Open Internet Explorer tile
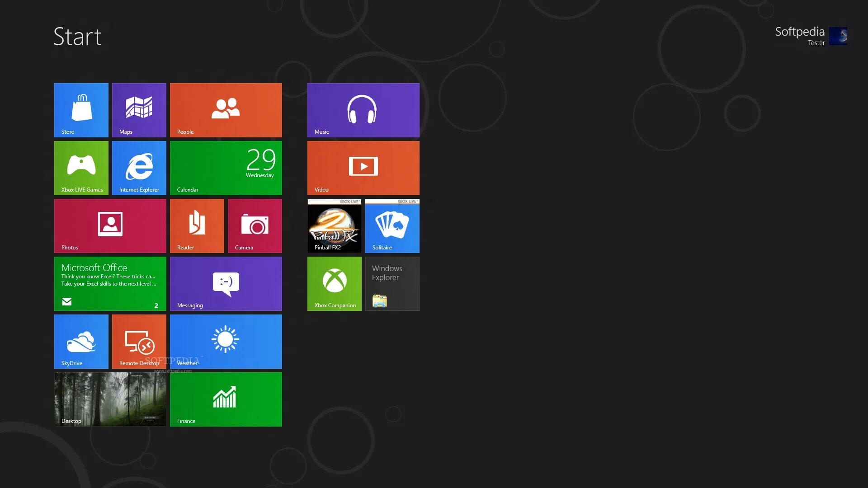Screen dimensions: 868x488 (x=139, y=168)
